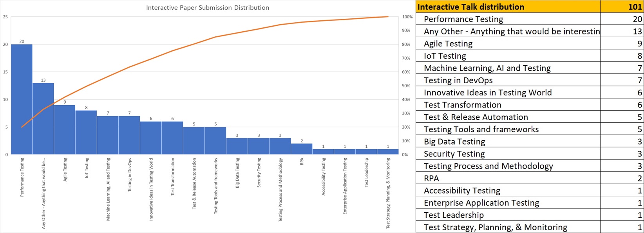This screenshot has height=233, width=644.
Task: Select the 'Interactive Talk distribution' header cell
Action: 470,7
